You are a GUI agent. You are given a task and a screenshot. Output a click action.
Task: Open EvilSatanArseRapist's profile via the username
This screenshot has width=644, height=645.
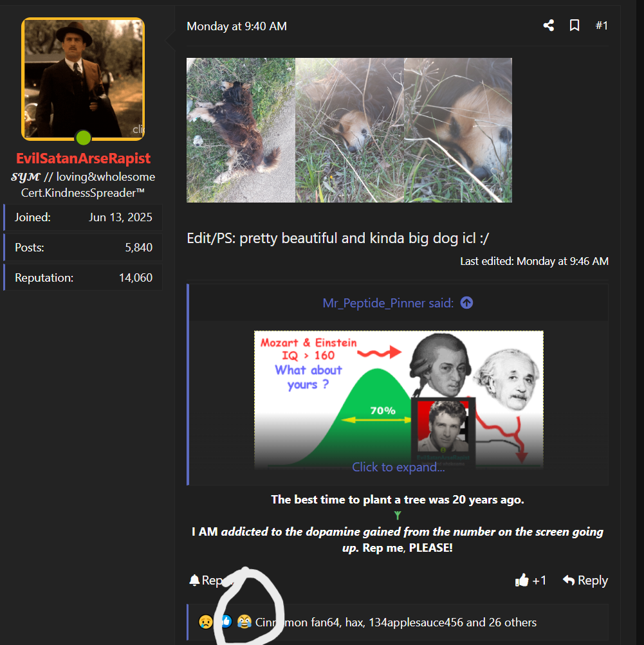click(x=83, y=158)
